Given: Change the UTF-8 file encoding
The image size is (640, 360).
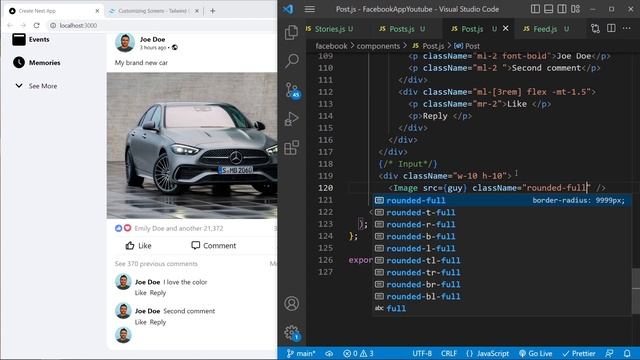Looking at the screenshot, I should click(422, 353).
